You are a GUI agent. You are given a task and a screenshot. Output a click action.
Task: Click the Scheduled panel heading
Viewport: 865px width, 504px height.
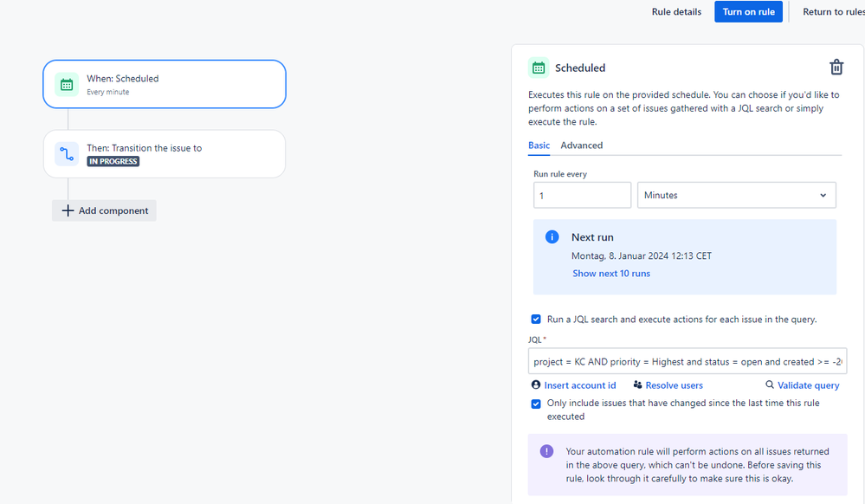[x=580, y=68]
